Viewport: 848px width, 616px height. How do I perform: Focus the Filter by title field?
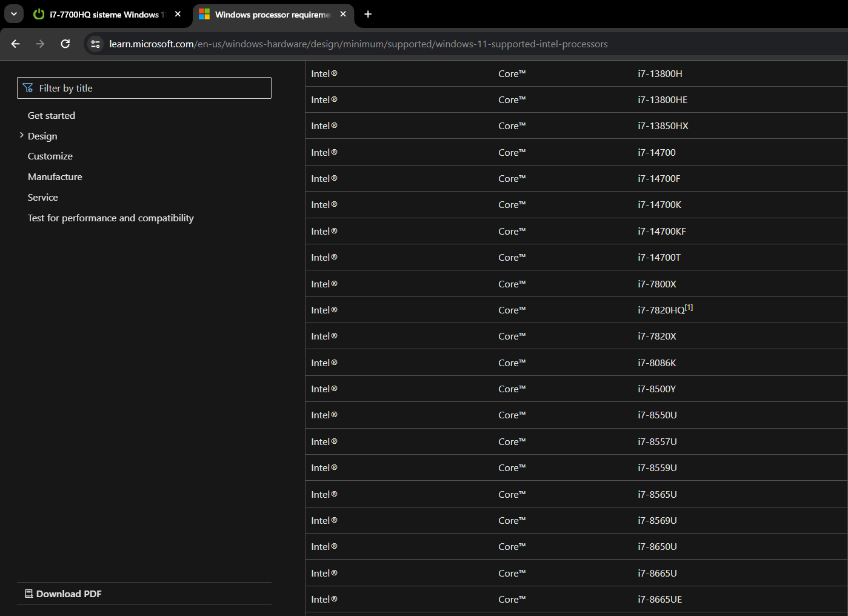[x=144, y=88]
